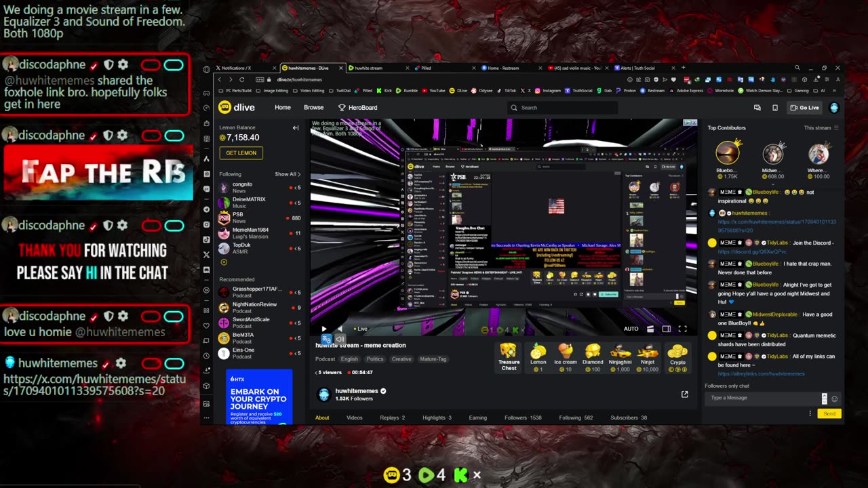868x488 pixels.
Task: Send a Ninjaghini gift
Action: click(x=620, y=357)
